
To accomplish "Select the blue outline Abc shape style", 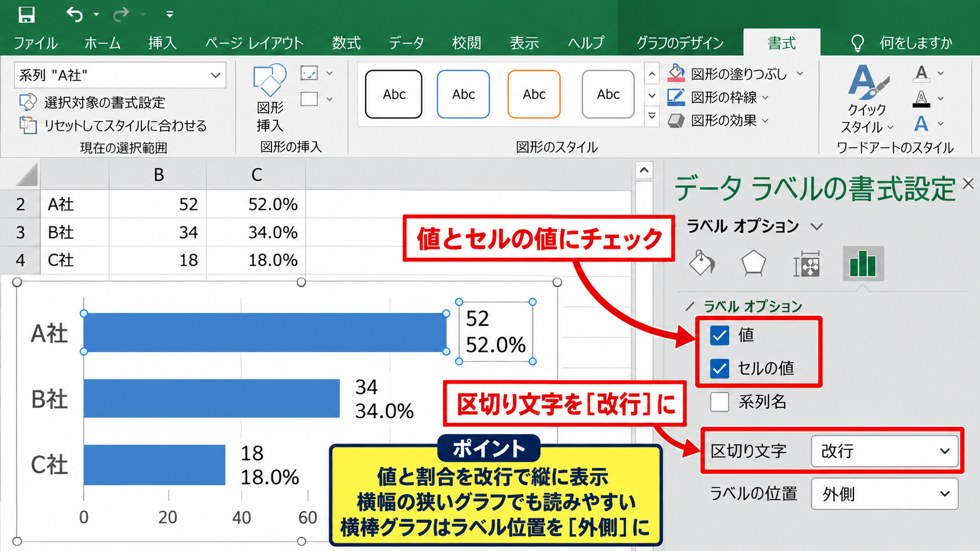I will (464, 94).
